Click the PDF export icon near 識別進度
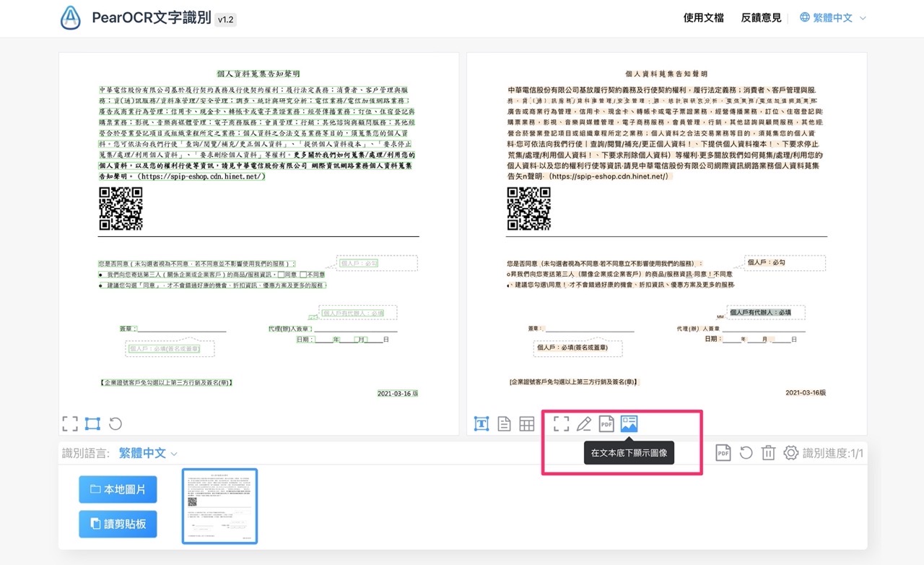Viewport: 924px width, 565px height. (723, 453)
